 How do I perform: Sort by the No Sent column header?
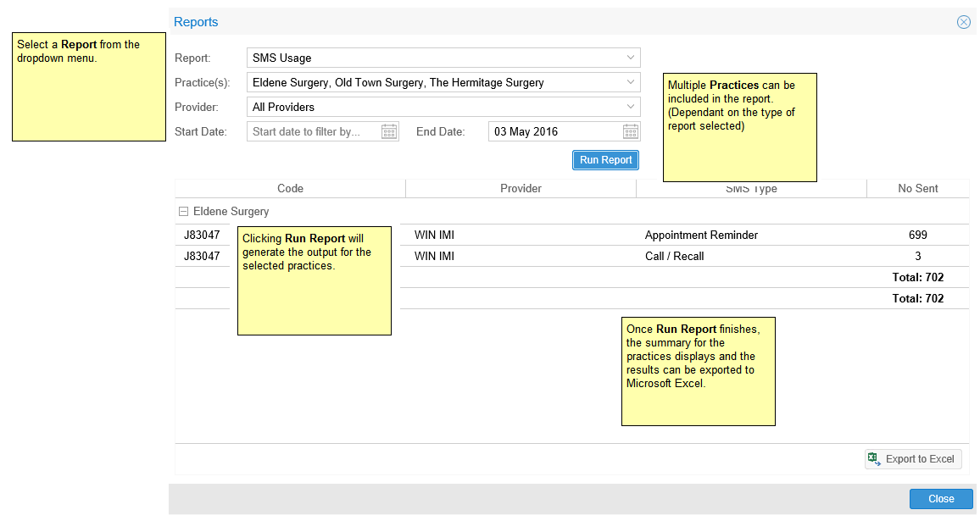click(x=917, y=188)
